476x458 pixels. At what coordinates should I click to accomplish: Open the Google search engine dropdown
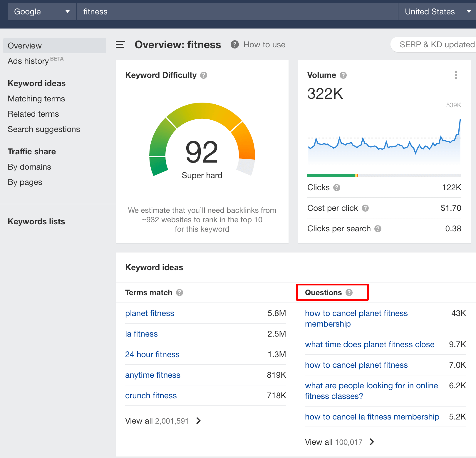(x=42, y=12)
